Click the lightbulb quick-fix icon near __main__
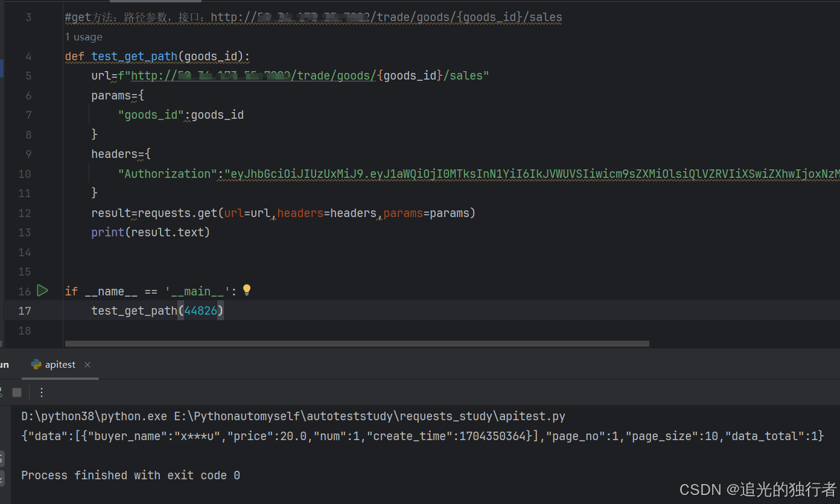This screenshot has height=504, width=840. click(247, 289)
